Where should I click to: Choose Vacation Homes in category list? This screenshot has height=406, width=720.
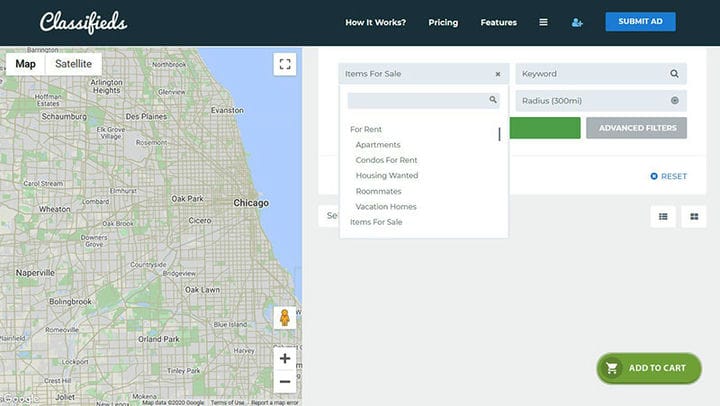tap(386, 207)
